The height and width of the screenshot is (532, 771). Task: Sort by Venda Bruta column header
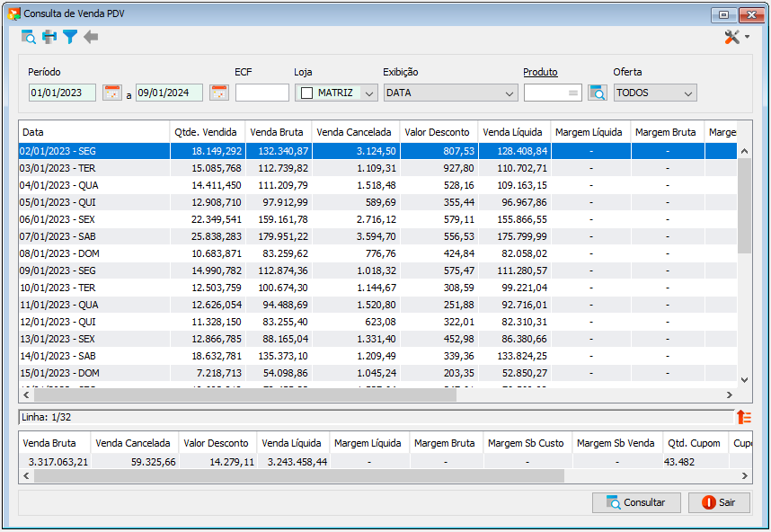click(278, 132)
